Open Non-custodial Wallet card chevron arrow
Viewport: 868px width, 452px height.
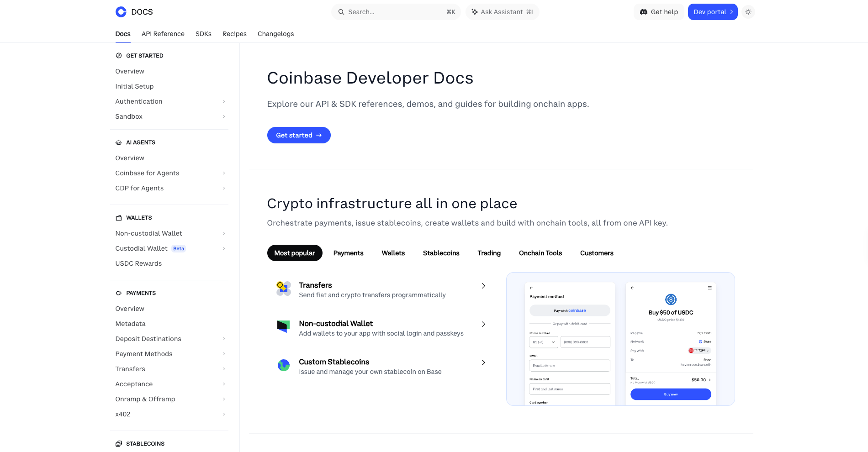point(483,324)
